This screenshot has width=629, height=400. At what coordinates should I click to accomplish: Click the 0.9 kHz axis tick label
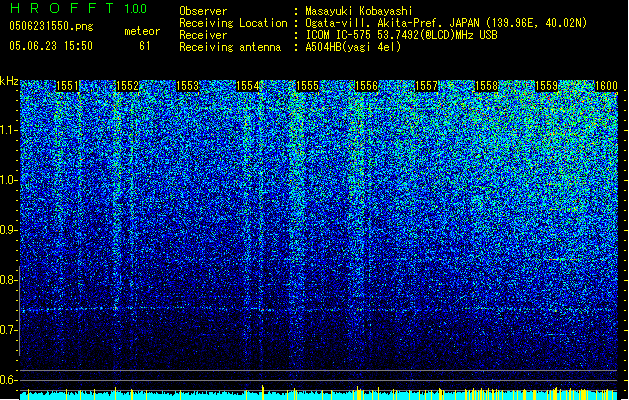8,230
